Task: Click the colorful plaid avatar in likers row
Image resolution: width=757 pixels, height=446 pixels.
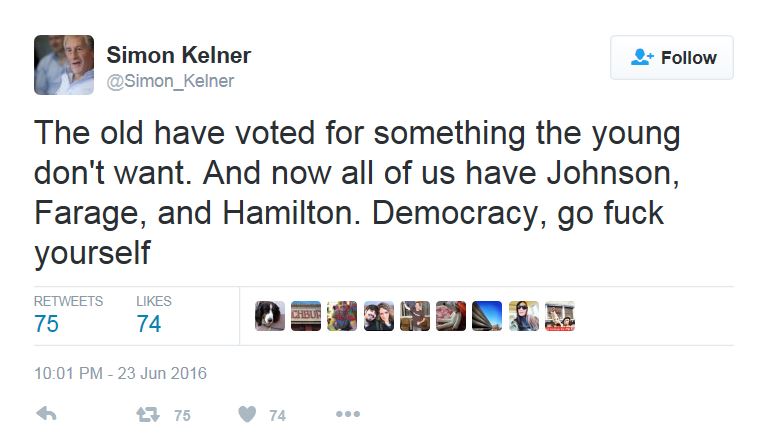Action: coord(342,316)
